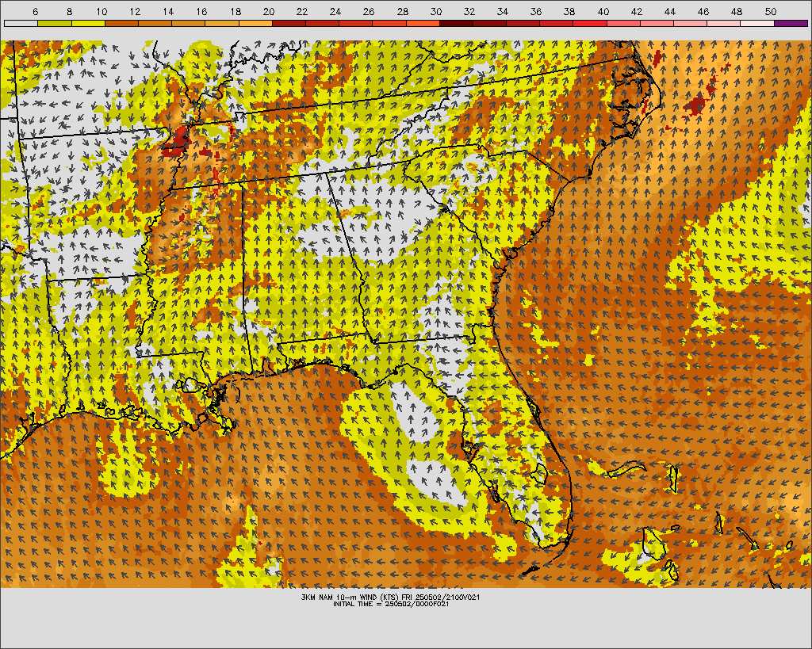The height and width of the screenshot is (649, 812).
Task: Pick the swatch between 26 and 28
Action: 389,23
